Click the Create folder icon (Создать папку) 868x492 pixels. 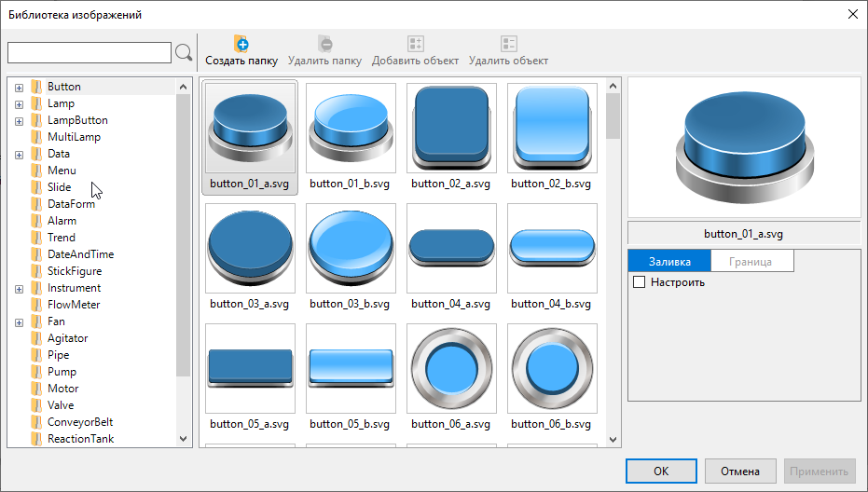coord(241,44)
